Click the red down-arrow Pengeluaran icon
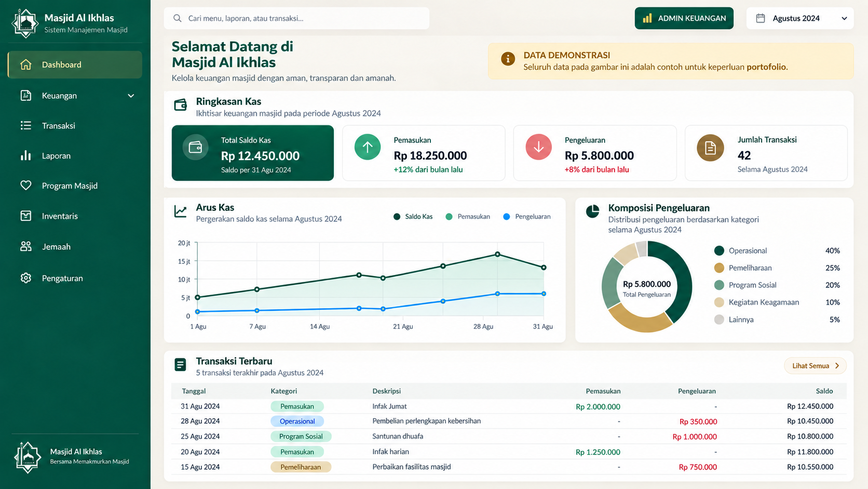 tap(538, 147)
